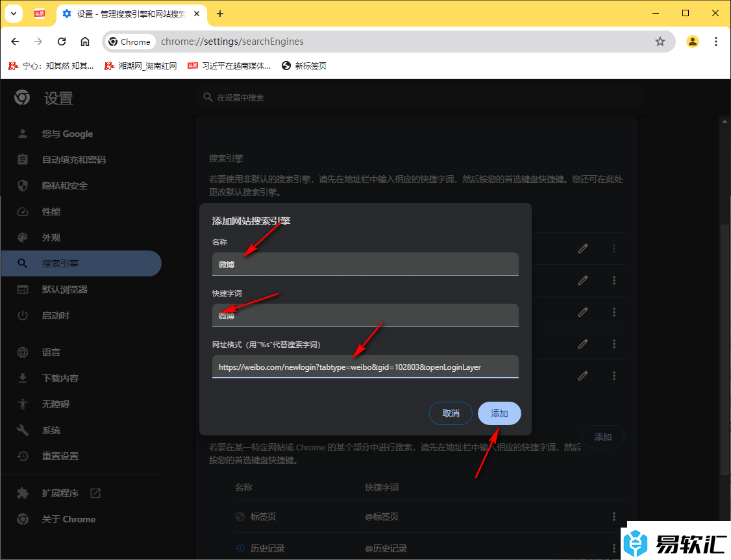Viewport: 731px width, 560px height.
Task: Click the 标签页 site search row name
Action: [264, 517]
